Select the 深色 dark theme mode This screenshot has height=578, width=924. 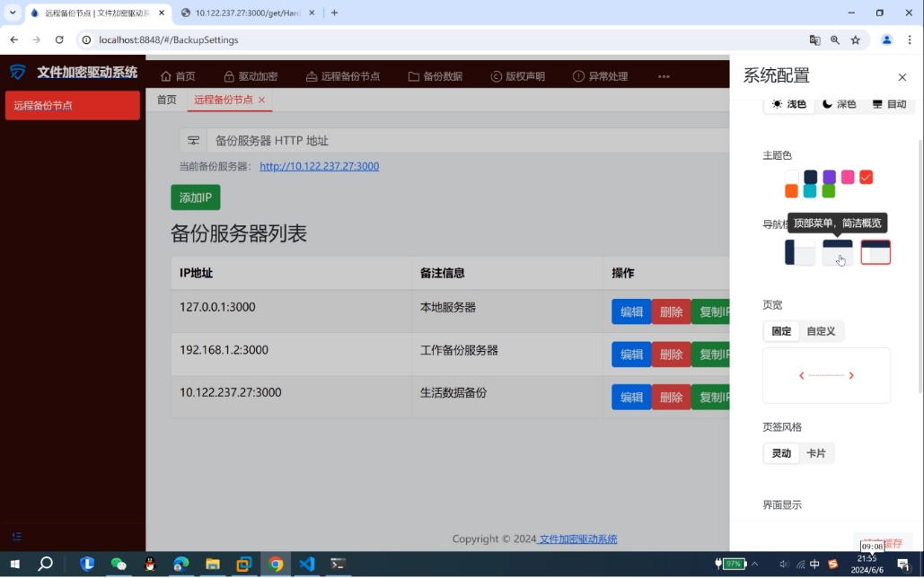(839, 104)
